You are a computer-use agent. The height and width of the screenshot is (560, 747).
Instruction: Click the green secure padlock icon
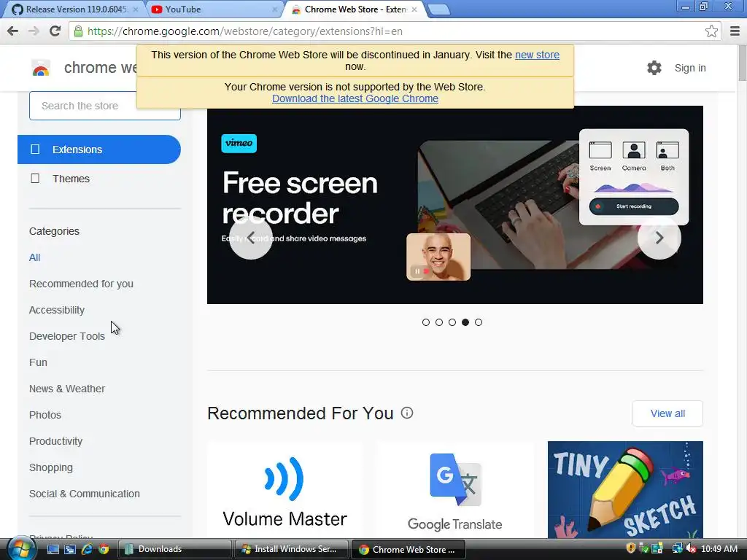78,31
